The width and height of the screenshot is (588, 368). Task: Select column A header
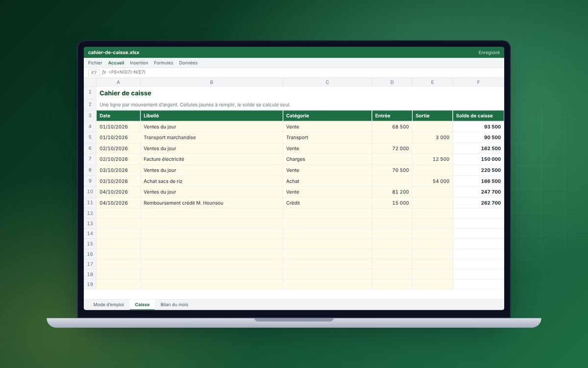click(118, 82)
